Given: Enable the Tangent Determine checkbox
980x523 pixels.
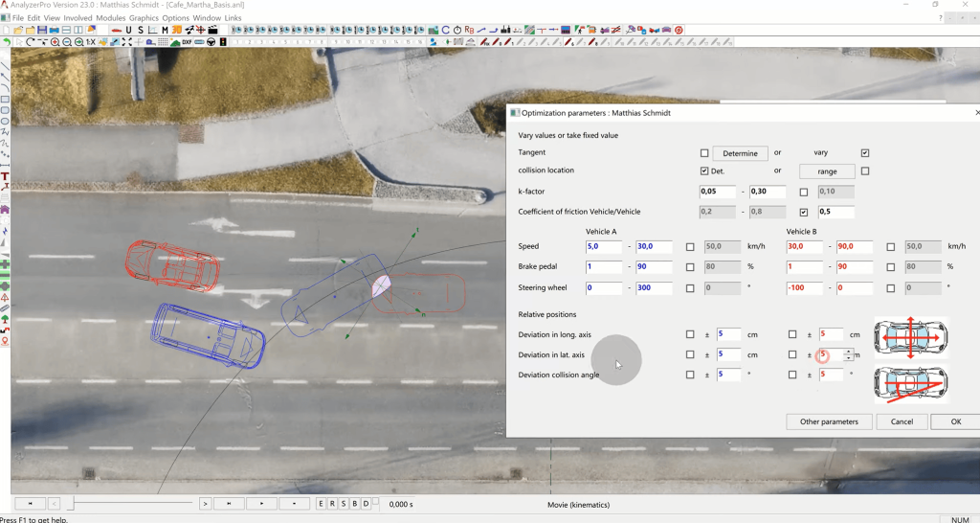Looking at the screenshot, I should (x=704, y=153).
